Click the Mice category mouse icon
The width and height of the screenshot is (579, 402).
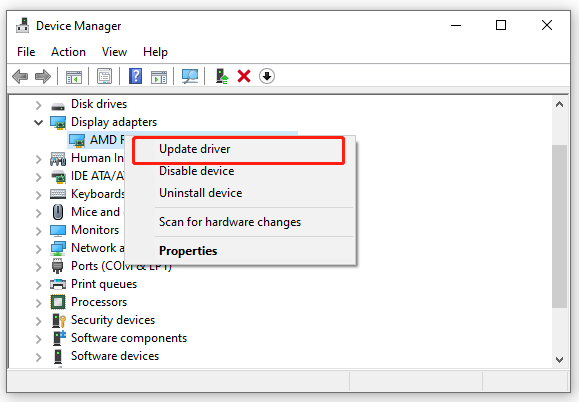(x=58, y=212)
